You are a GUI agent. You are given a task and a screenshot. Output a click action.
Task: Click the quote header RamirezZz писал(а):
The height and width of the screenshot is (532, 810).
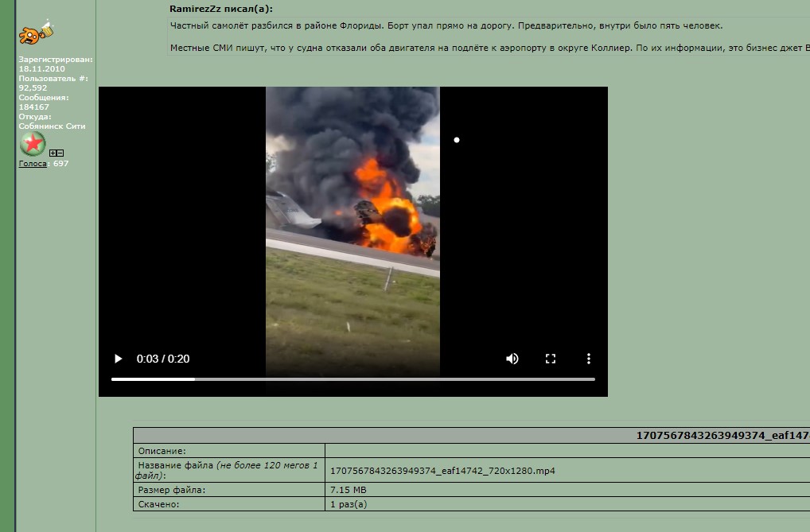click(221, 9)
